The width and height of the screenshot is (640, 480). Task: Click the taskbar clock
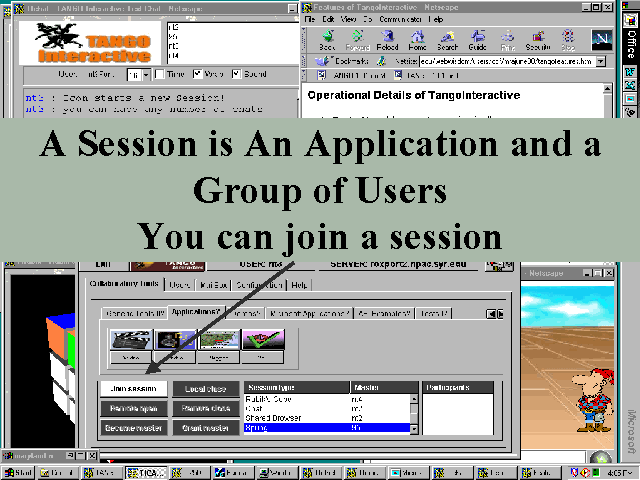coord(620,473)
